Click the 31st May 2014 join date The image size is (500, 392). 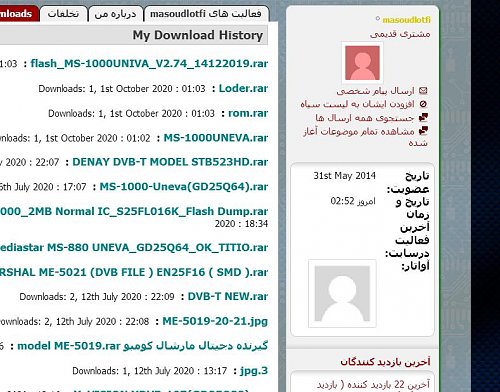(344, 176)
